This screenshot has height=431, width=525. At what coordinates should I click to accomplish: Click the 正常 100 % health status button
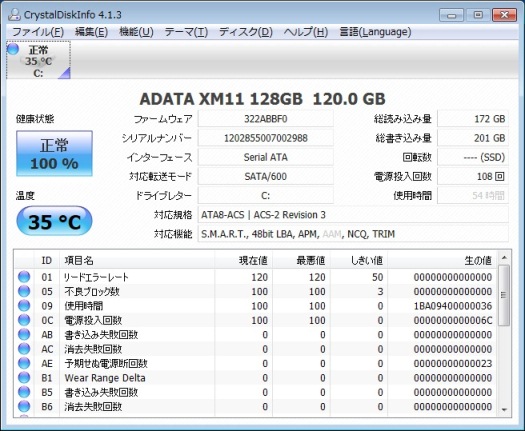pos(54,153)
